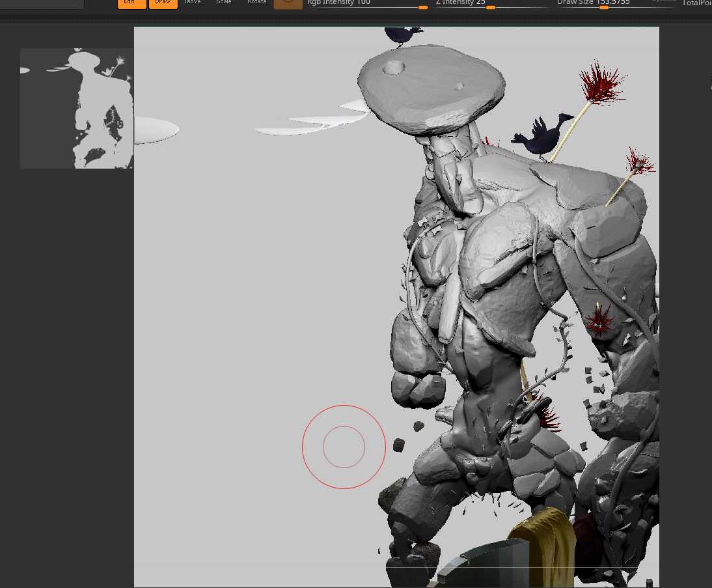Toggle the Draw mode button

point(163,3)
